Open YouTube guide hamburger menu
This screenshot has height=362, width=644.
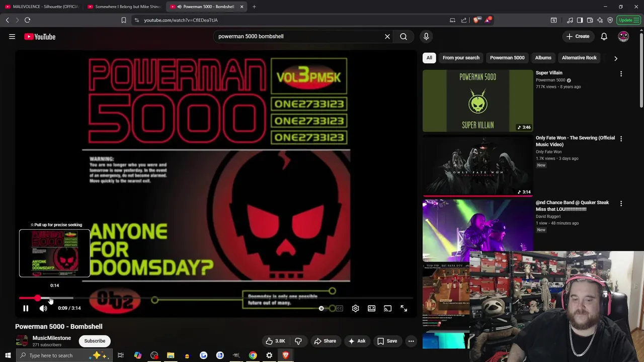coord(12,37)
